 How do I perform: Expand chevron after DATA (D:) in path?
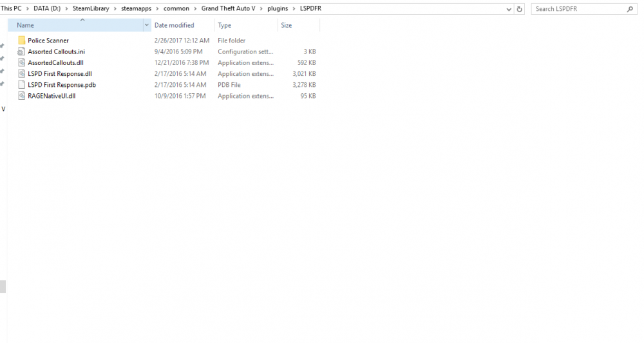pos(66,8)
